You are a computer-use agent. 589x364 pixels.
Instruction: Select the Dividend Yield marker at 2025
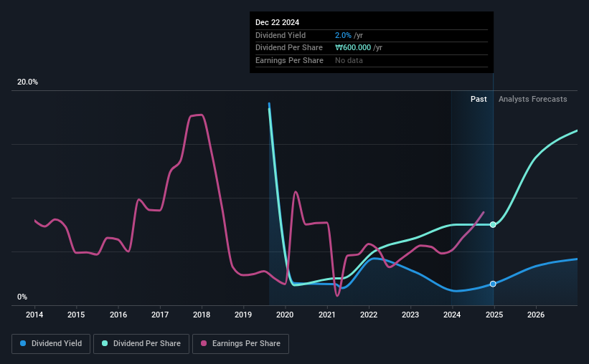coord(493,284)
